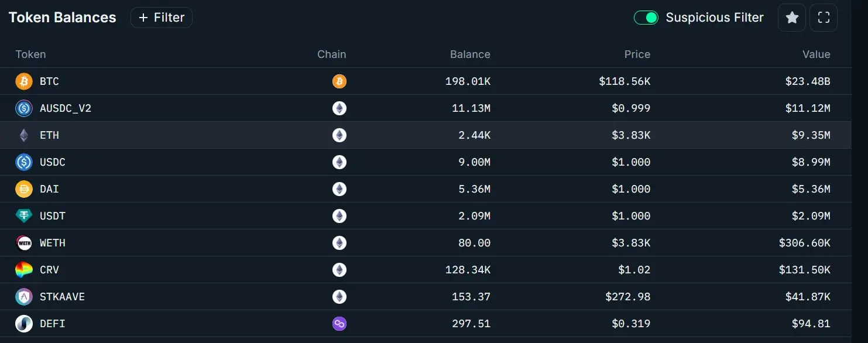868x343 pixels.
Task: Click the star favorites icon
Action: coord(792,18)
